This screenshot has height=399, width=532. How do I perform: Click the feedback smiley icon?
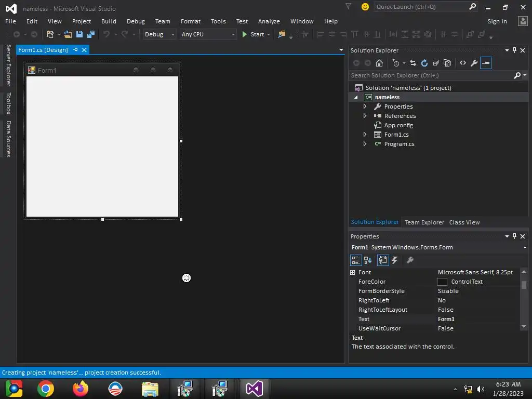pos(365,7)
